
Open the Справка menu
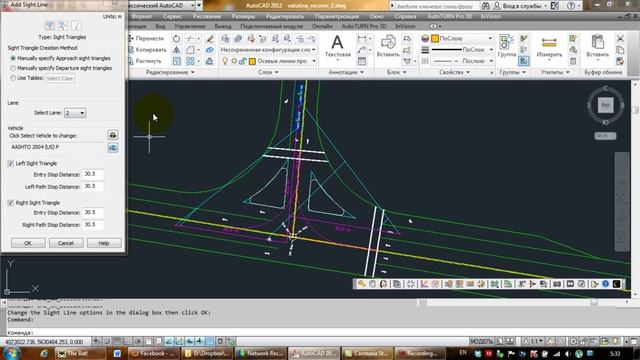click(x=405, y=16)
